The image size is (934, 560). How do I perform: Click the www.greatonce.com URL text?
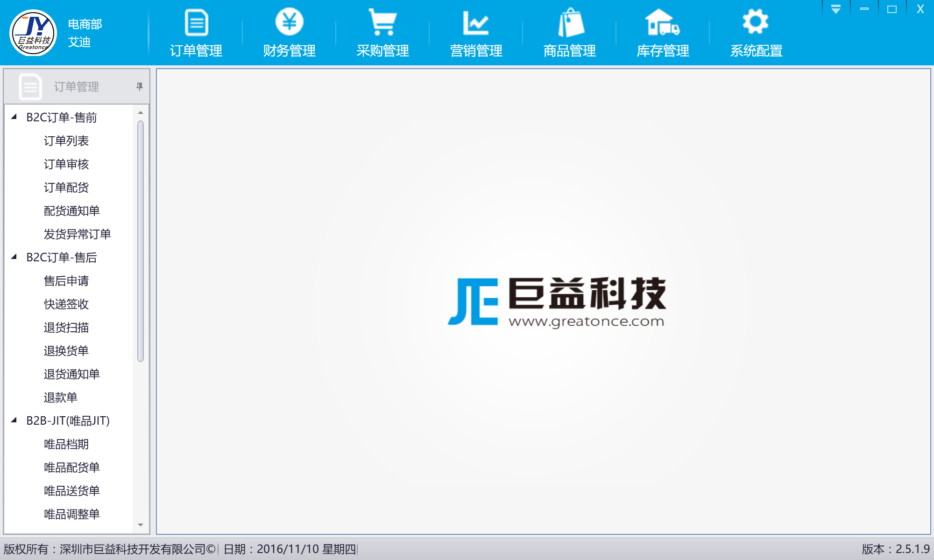pos(586,322)
